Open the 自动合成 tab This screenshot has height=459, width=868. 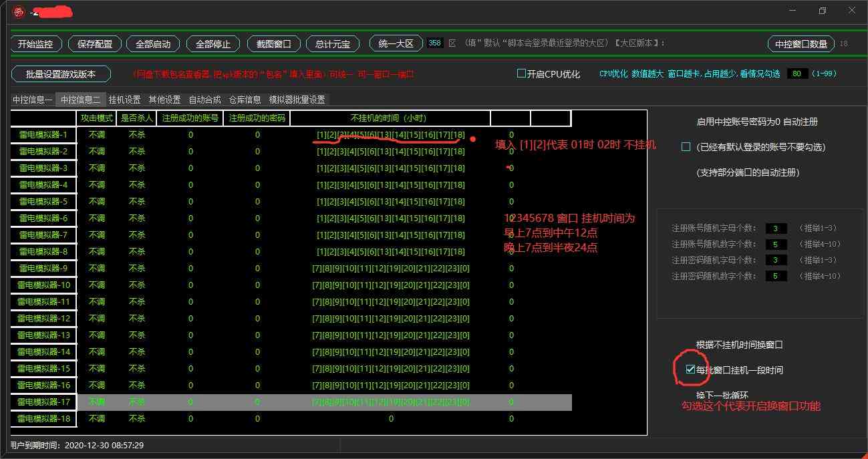[x=204, y=100]
